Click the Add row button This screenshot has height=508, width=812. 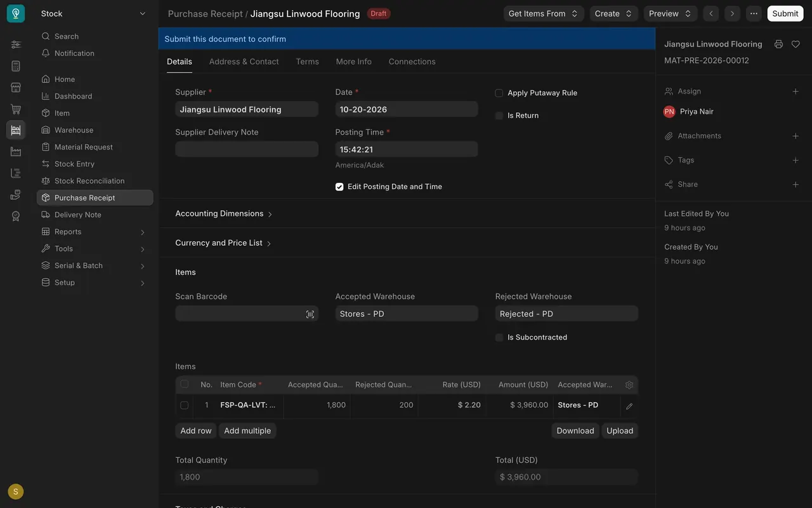196,431
